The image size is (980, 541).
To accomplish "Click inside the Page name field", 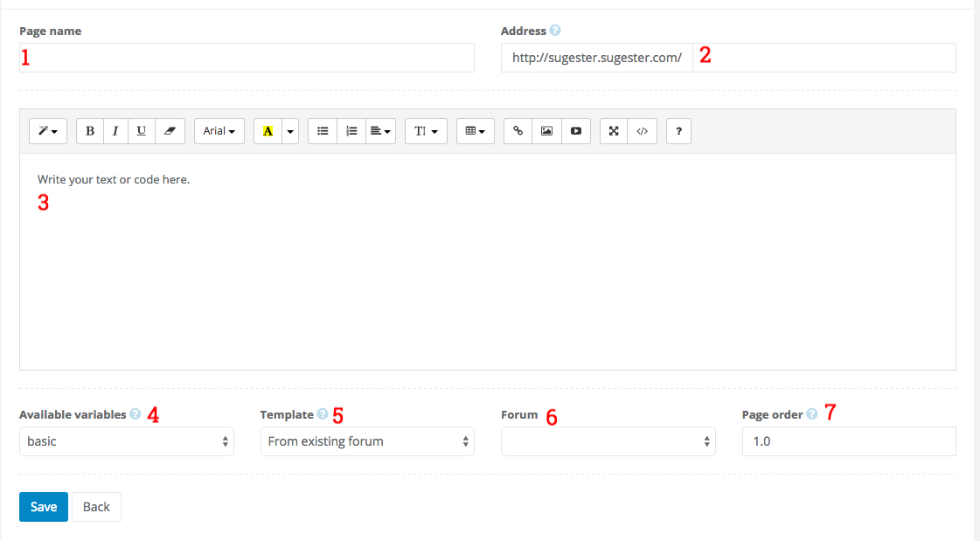I will tap(245, 58).
